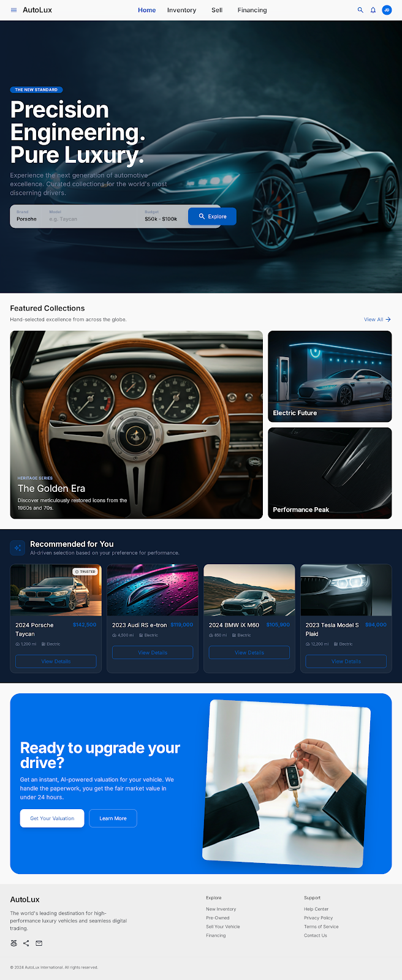Viewport: 402px width, 980px height.
Task: Click the car key handover image
Action: pos(287,784)
